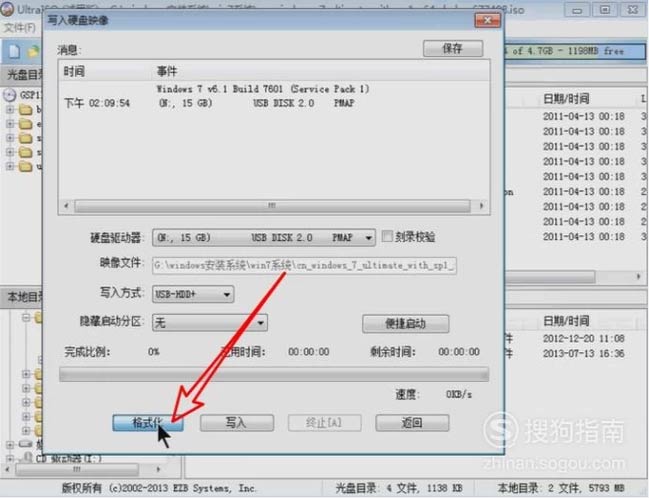This screenshot has width=649, height=498.
Task: Click the 返回 (Return) button
Action: click(412, 423)
